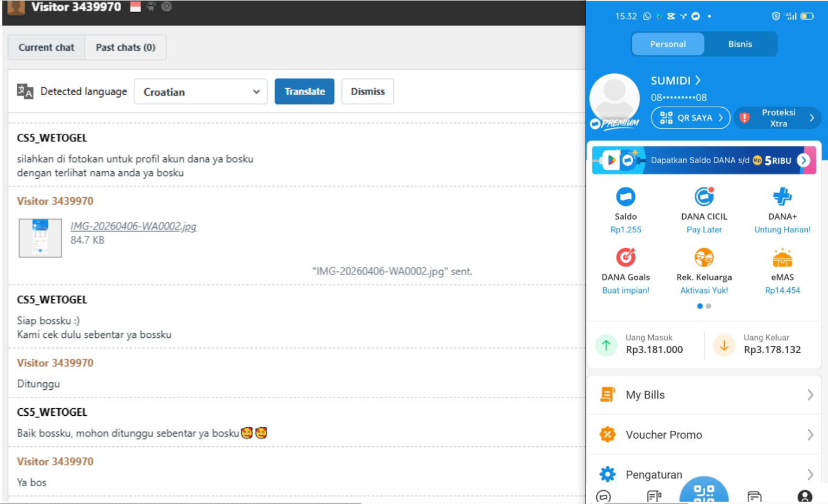The width and height of the screenshot is (828, 504).
Task: Click the Android device icon in header
Action: [x=151, y=7]
